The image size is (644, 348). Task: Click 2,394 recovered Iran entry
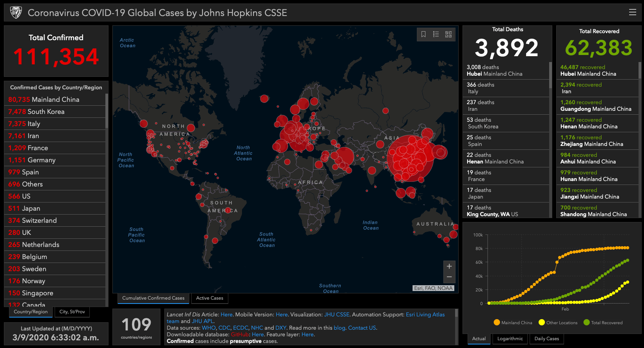point(597,88)
